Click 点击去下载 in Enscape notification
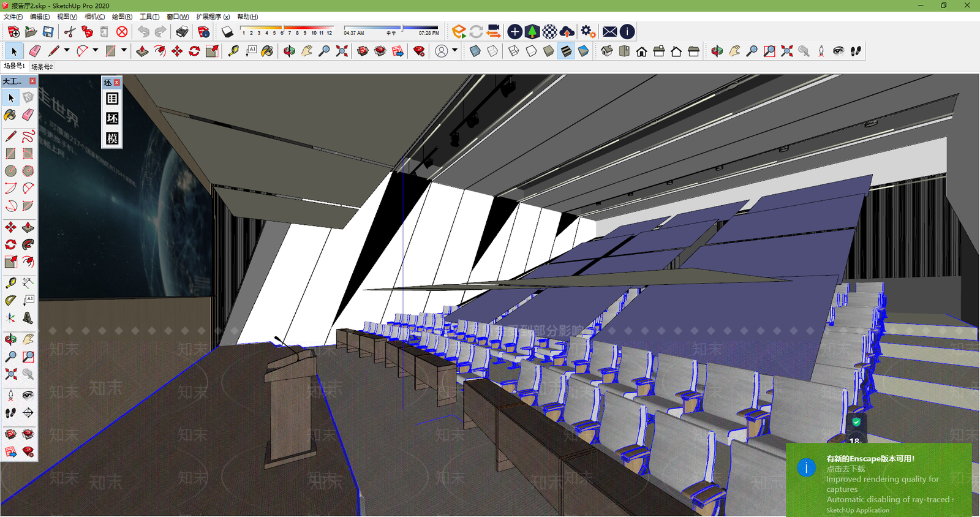Image resolution: width=980 pixels, height=517 pixels. coord(846,469)
